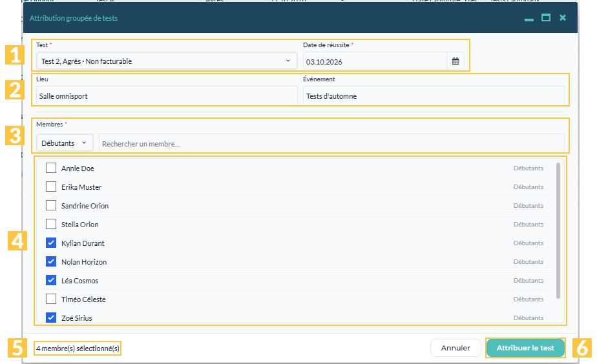The height and width of the screenshot is (364, 597).
Task: Click the name Zoé Sirius
Action: click(77, 318)
